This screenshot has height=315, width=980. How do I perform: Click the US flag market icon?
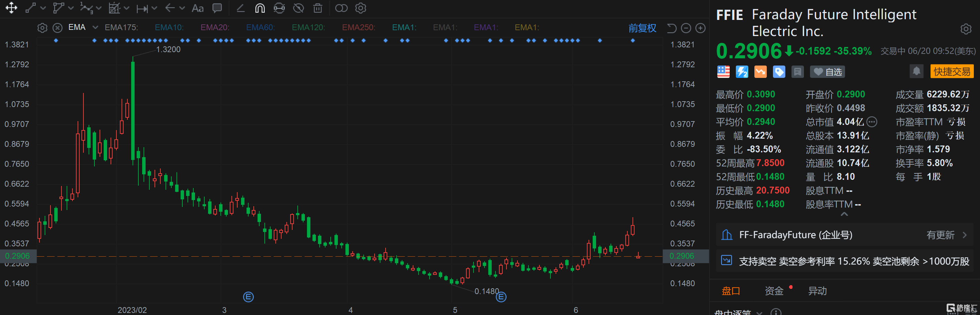tap(723, 72)
